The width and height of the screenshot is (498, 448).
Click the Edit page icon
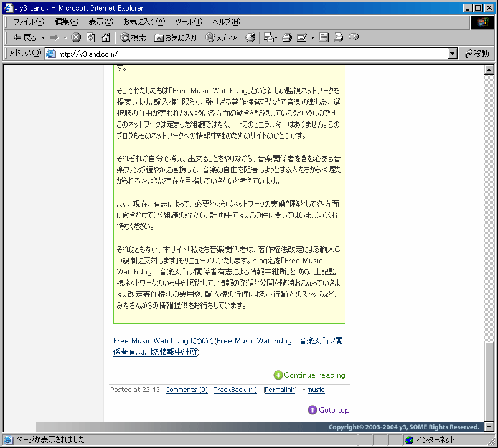coord(302,38)
